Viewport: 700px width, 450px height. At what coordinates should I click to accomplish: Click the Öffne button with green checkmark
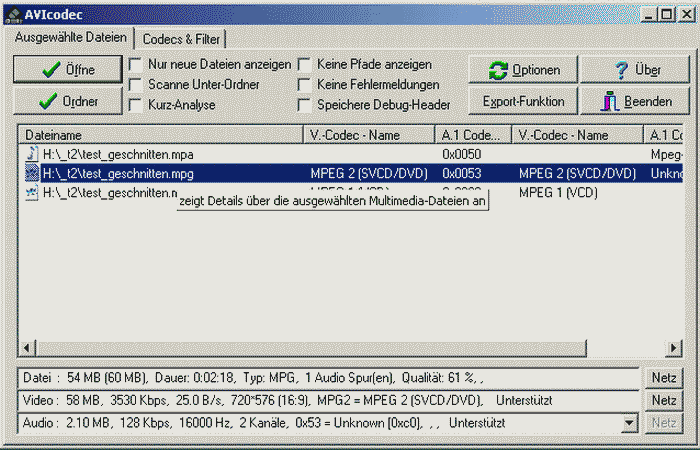(67, 70)
